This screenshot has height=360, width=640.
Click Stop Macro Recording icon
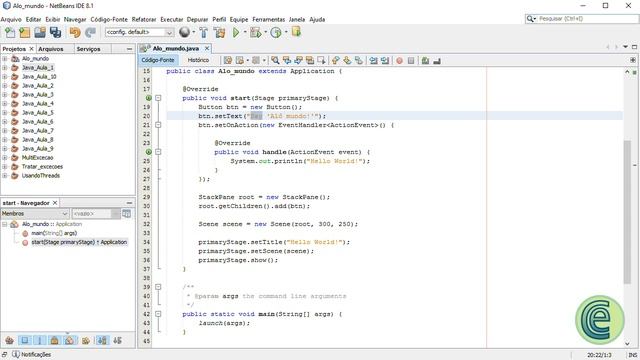tap(411, 60)
